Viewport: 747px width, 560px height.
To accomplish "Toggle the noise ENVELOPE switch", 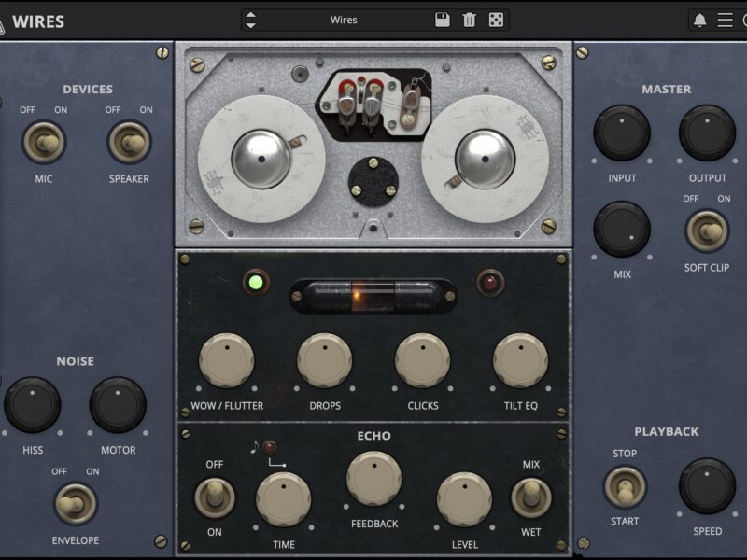I will pos(75,504).
